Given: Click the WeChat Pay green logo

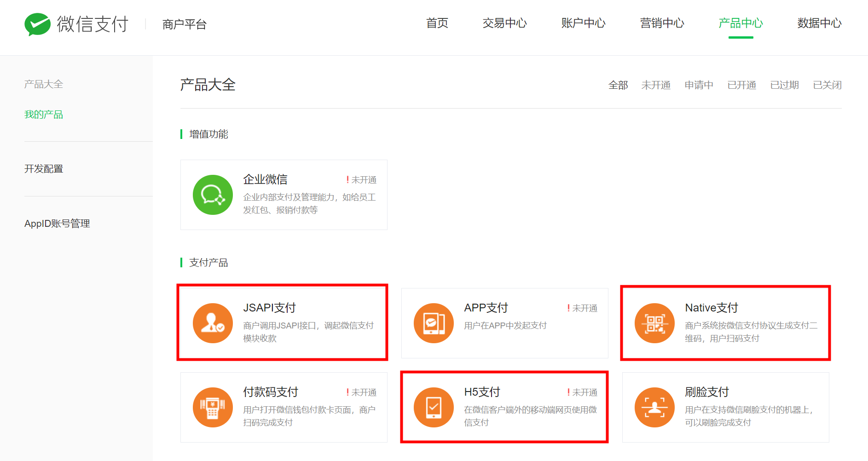Looking at the screenshot, I should coord(37,24).
